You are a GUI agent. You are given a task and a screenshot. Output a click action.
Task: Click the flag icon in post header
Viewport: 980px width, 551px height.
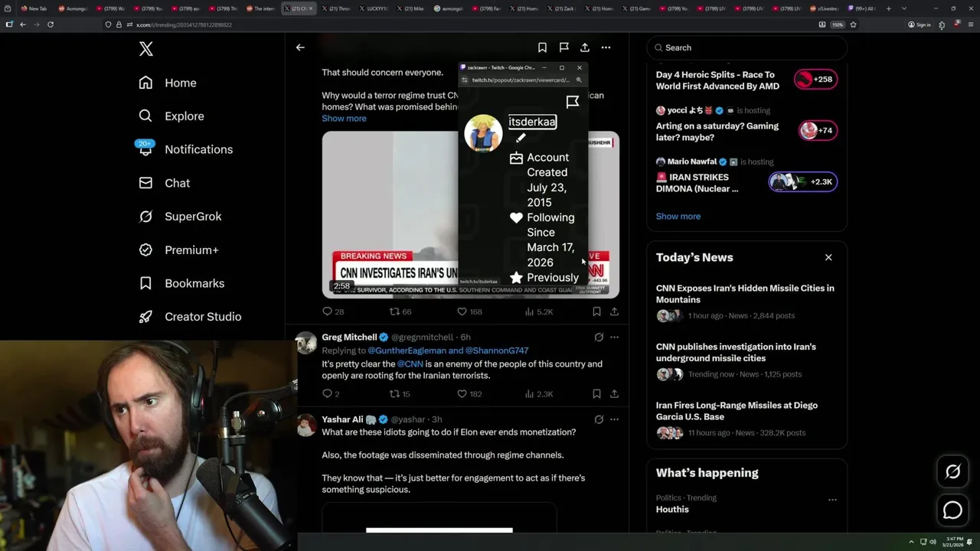563,47
